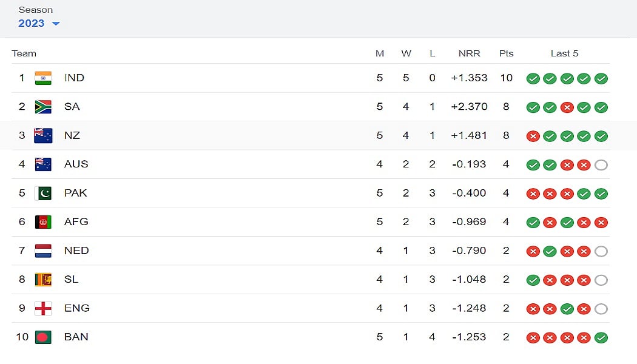Open the IND team link
The height and width of the screenshot is (364, 637).
click(74, 78)
